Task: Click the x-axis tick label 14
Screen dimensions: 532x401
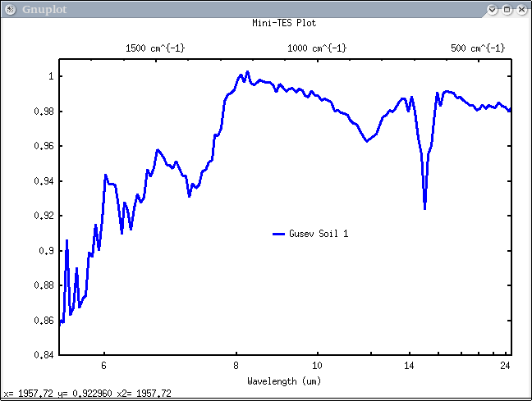Action: [409, 366]
